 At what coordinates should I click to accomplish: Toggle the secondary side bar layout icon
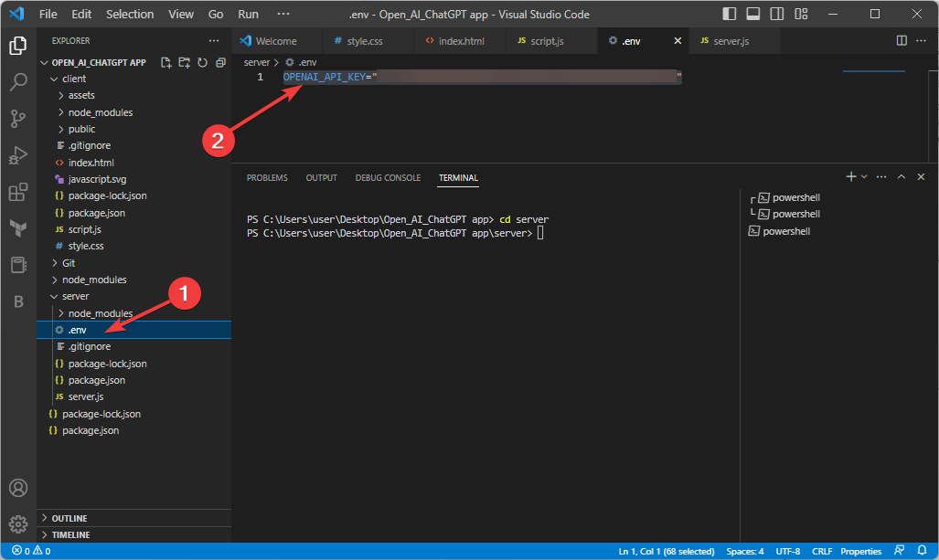777,14
